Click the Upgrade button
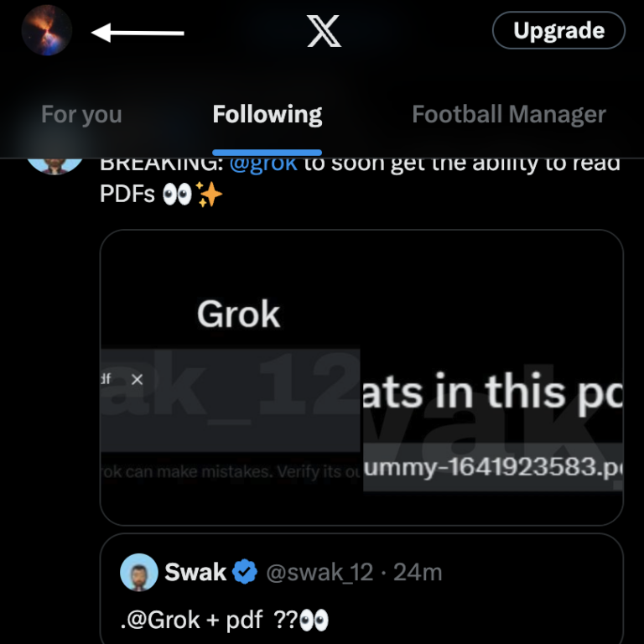The image size is (644, 644). (x=558, y=31)
